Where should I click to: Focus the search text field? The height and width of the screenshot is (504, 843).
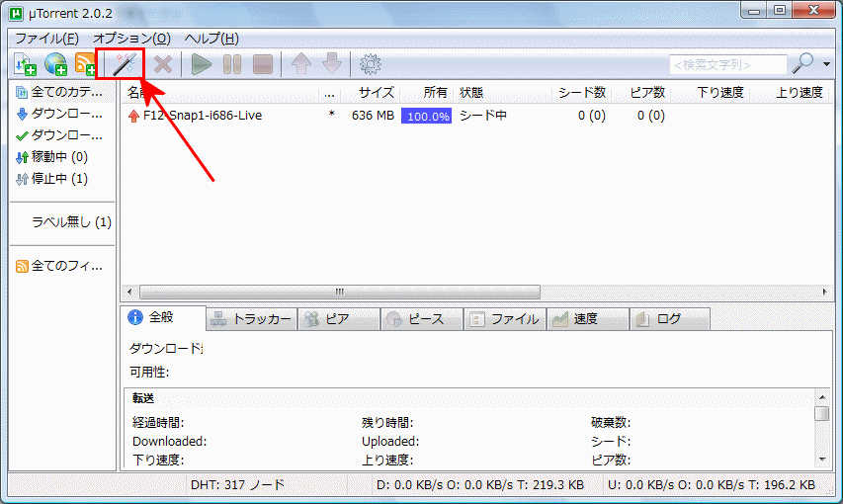pyautogui.click(x=728, y=64)
